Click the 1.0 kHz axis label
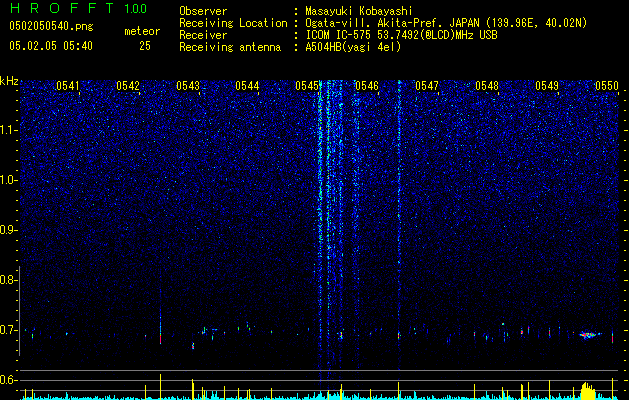The width and height of the screenshot is (629, 400). pos(8,180)
